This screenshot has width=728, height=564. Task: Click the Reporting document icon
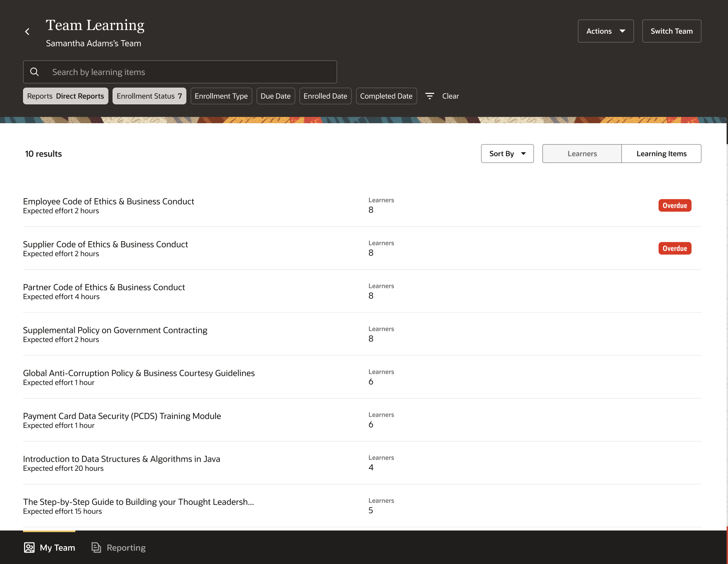(x=96, y=548)
